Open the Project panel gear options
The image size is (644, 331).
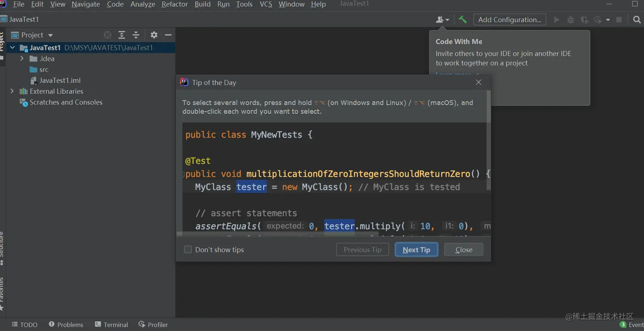tap(154, 35)
